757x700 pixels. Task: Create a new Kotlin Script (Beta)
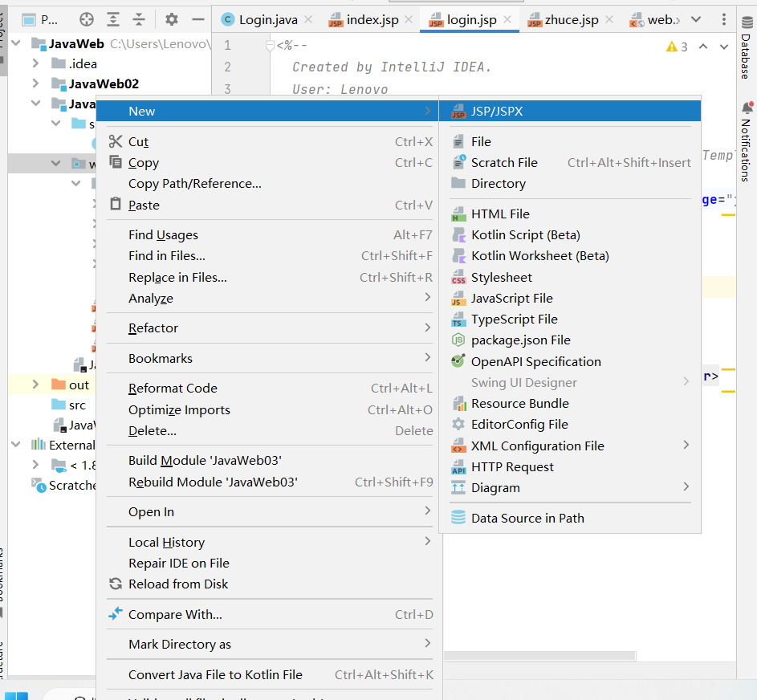pos(570,235)
